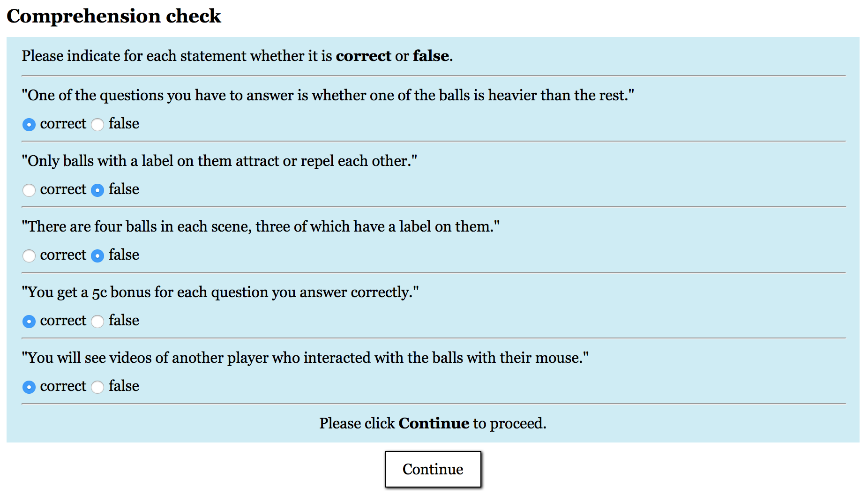Select 'false' for the heavier ball statement
The height and width of the screenshot is (495, 868).
coord(97,124)
